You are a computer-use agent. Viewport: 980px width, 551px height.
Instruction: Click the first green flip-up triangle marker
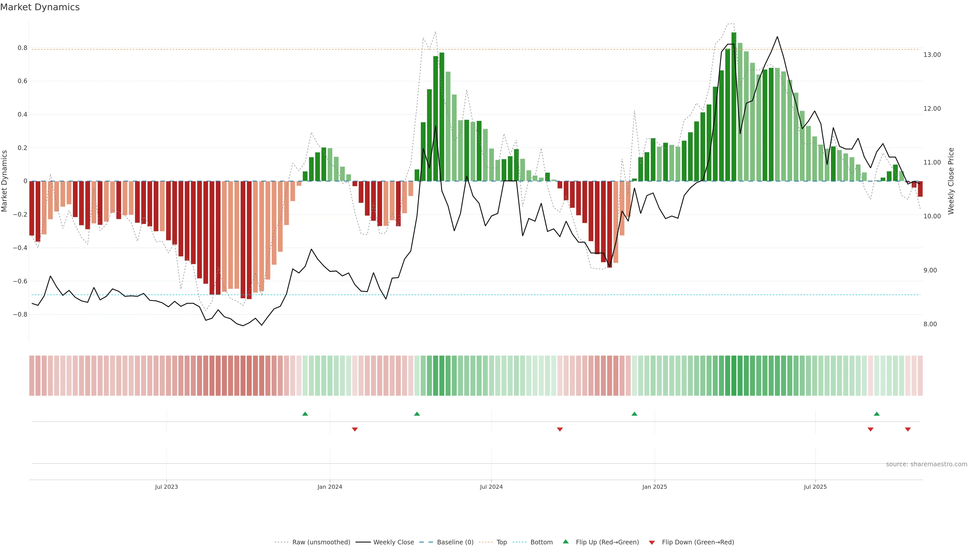[305, 414]
